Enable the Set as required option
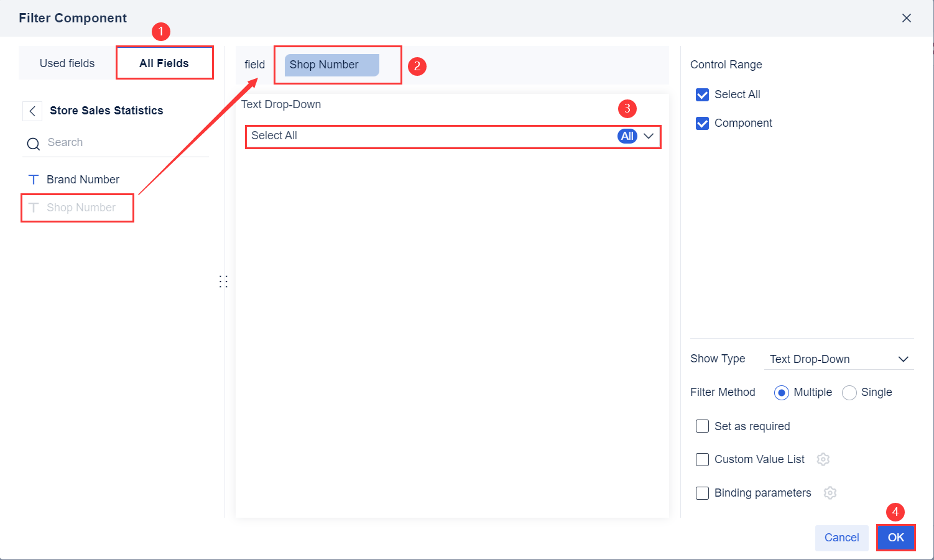This screenshot has width=934, height=560. pos(702,426)
